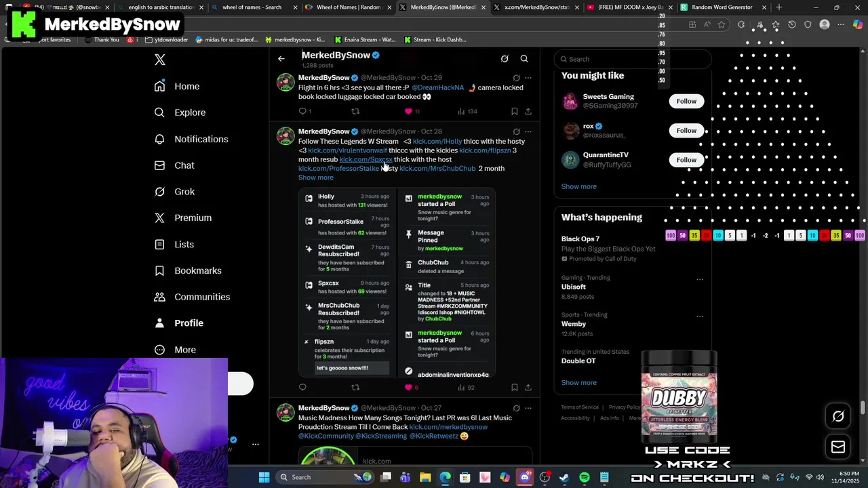The width and height of the screenshot is (868, 488).
Task: View analytics showing 92 views
Action: click(466, 388)
